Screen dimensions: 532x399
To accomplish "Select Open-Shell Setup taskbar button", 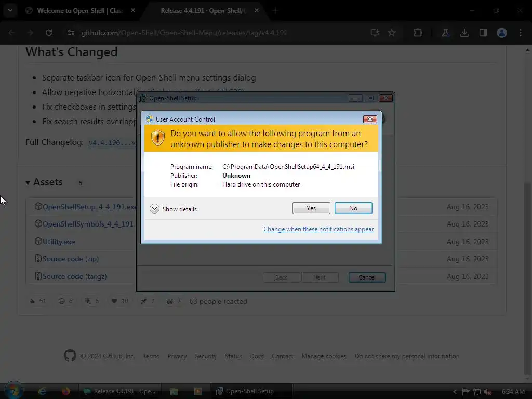I will click(x=252, y=391).
